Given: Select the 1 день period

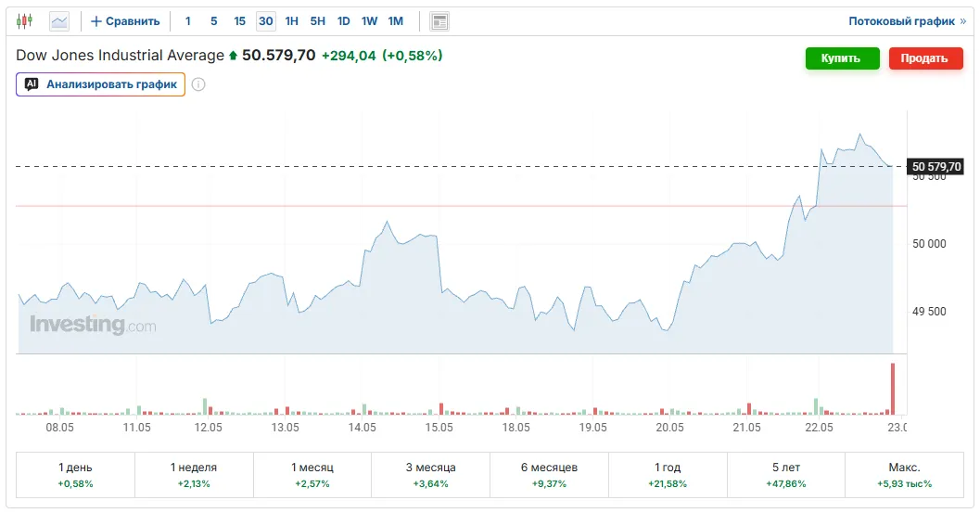Looking at the screenshot, I should tap(75, 475).
